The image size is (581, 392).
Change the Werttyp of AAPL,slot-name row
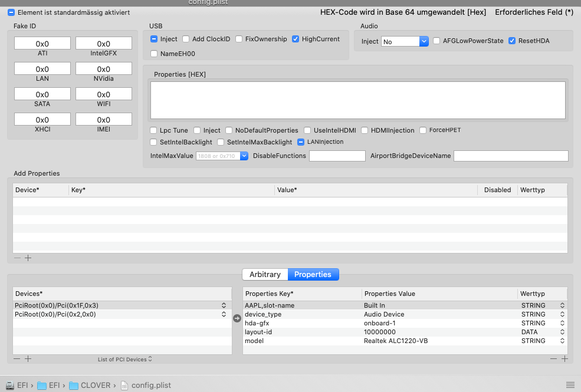(563, 305)
